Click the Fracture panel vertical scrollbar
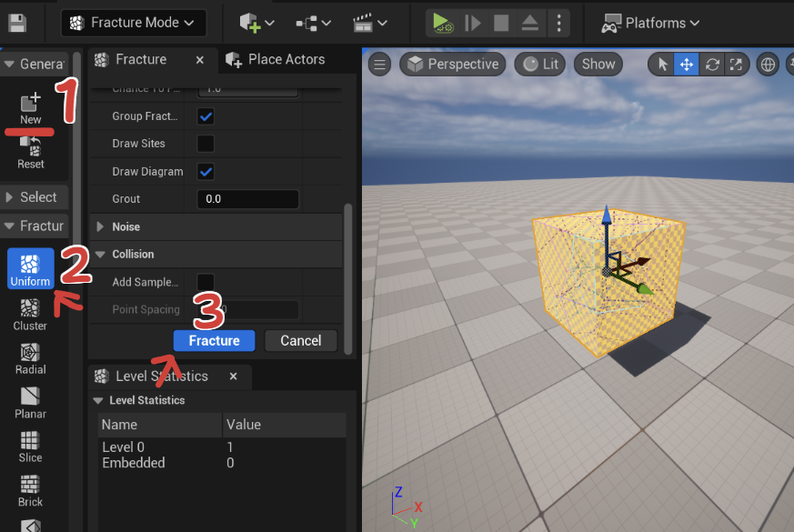This screenshot has width=794, height=532. [347, 278]
